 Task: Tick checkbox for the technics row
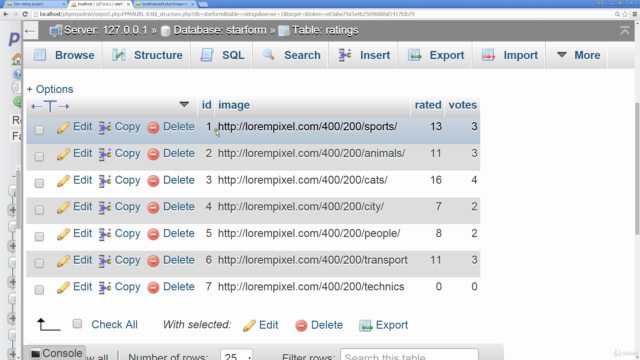tap(39, 290)
